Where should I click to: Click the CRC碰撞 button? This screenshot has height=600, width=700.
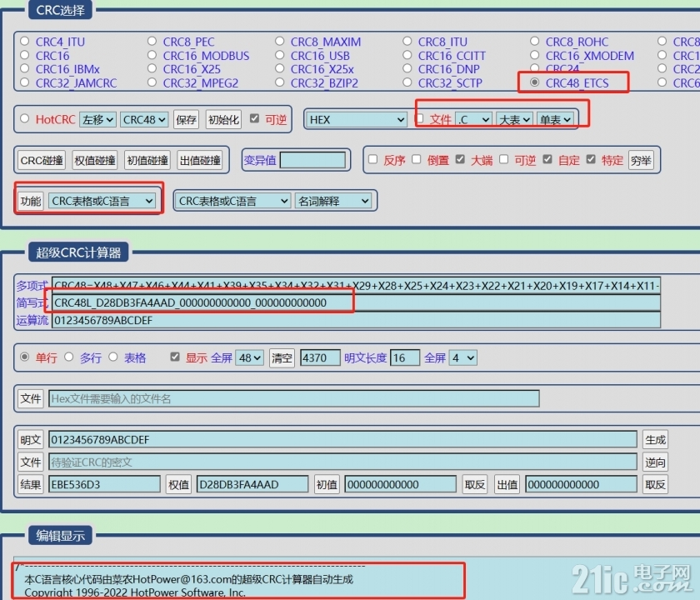(42, 160)
